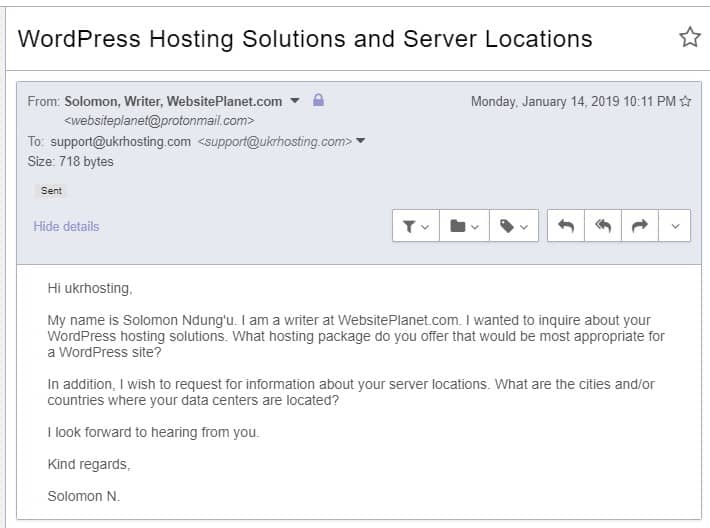Click the sender name Solomon, Writer, WebsitePlanet.com
The height and width of the screenshot is (528, 710).
click(x=173, y=101)
